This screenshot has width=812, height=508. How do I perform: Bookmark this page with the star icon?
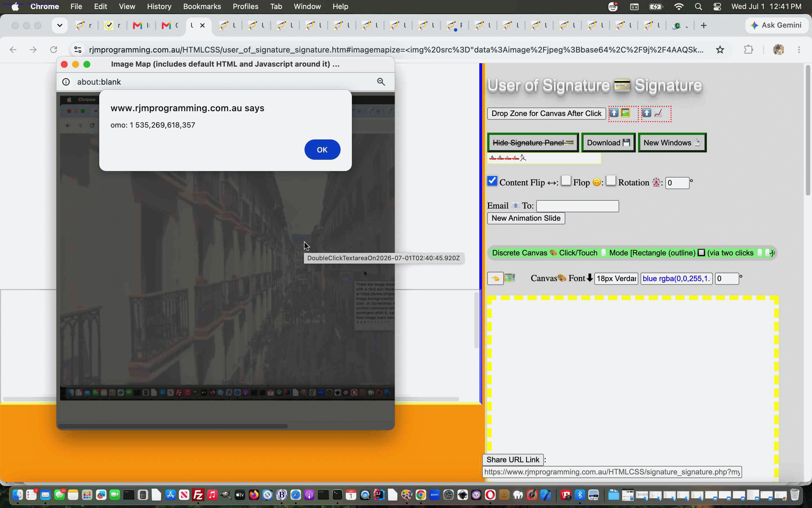[720, 50]
